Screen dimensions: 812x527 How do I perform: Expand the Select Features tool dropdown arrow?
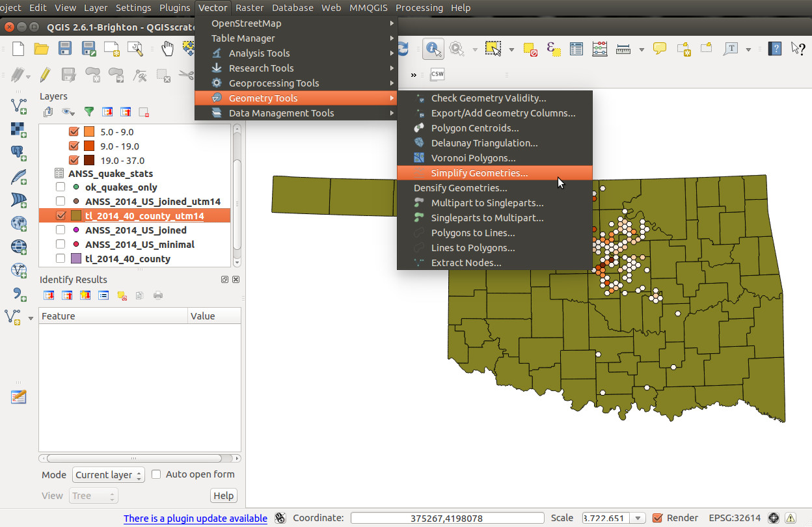(511, 49)
